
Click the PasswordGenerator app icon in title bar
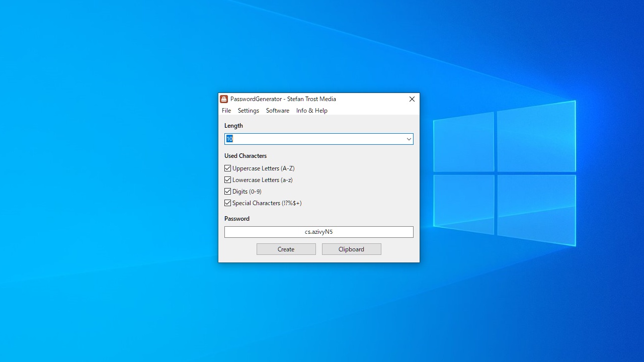click(224, 99)
